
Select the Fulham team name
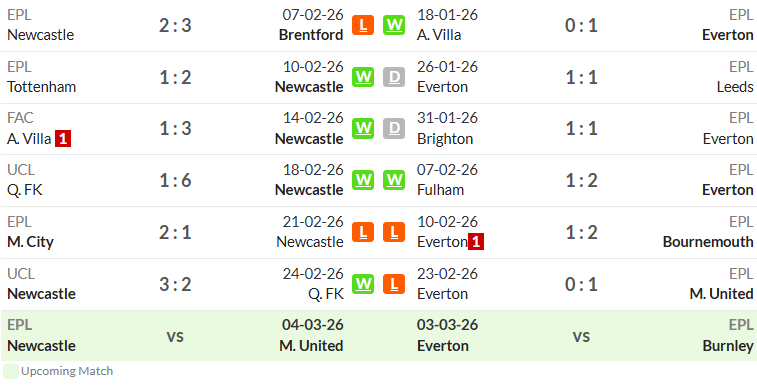[x=440, y=190]
